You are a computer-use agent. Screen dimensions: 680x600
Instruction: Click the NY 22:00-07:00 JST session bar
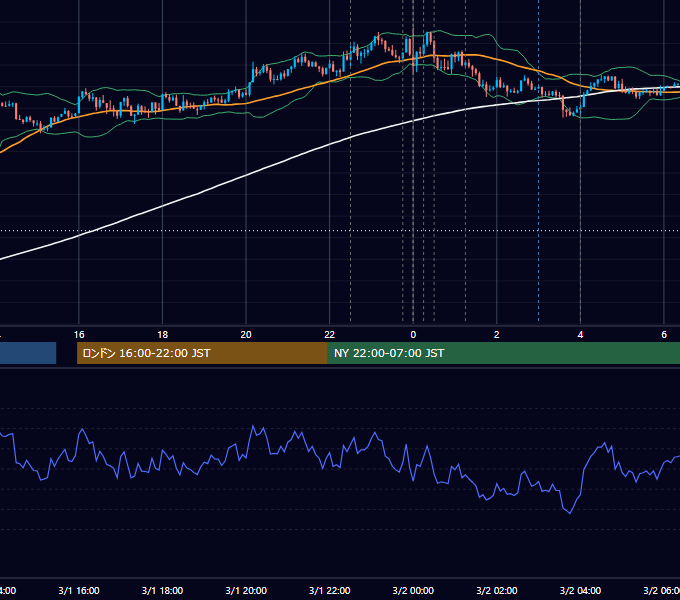pos(503,353)
